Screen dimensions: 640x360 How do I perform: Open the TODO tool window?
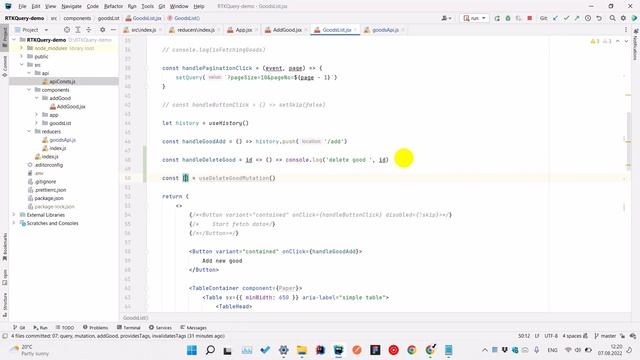point(65,327)
